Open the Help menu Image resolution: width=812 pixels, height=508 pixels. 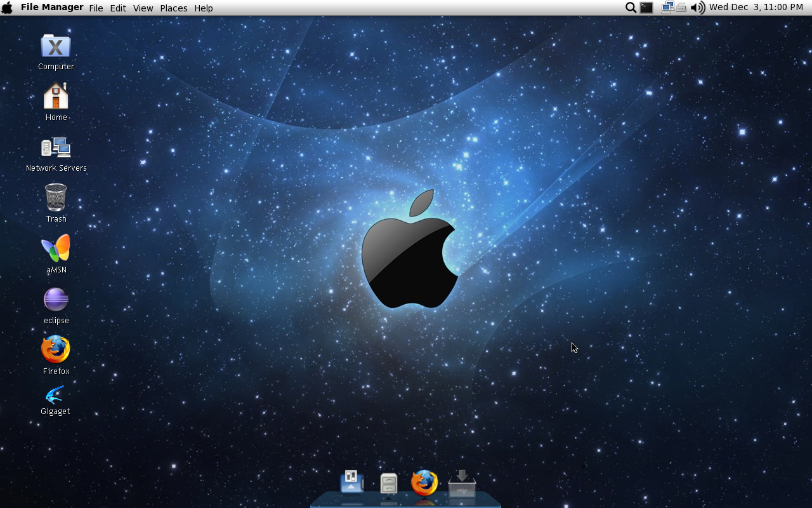pyautogui.click(x=204, y=8)
